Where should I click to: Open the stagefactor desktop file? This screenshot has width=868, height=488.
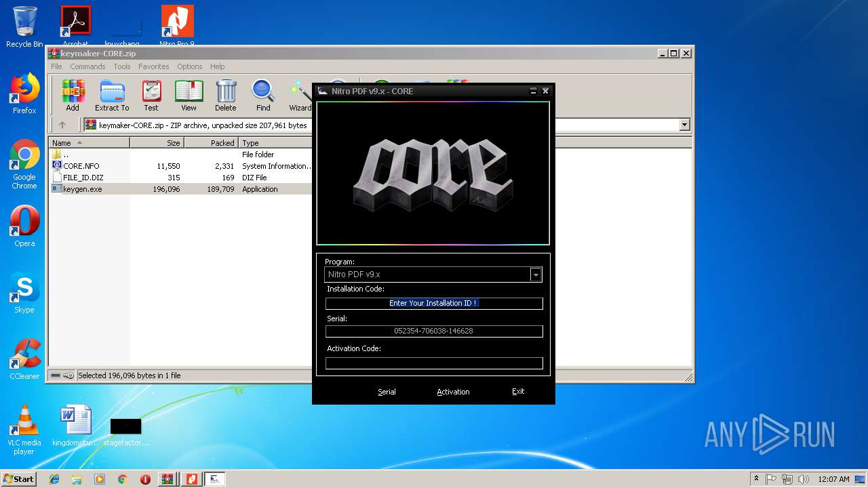pos(125,430)
